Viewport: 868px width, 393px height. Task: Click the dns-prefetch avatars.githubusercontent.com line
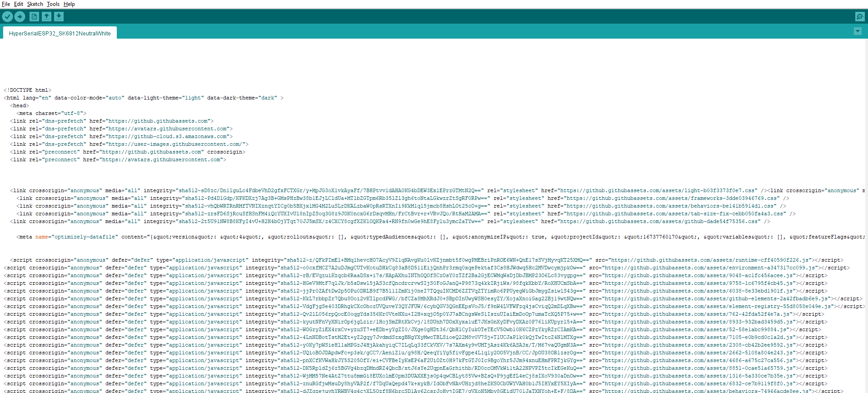tap(121, 129)
